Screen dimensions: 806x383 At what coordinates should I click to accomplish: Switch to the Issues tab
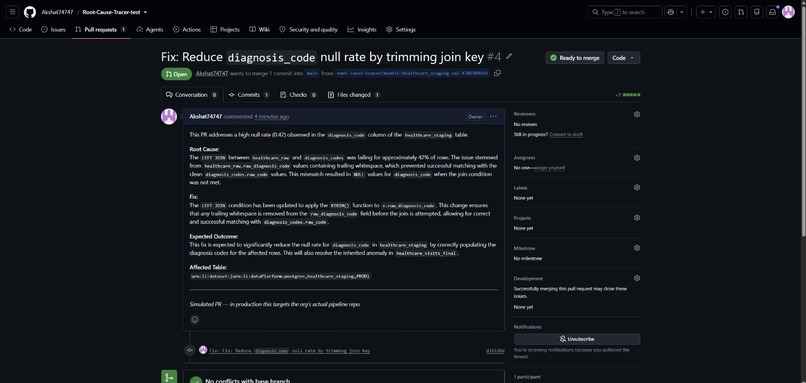[53, 29]
